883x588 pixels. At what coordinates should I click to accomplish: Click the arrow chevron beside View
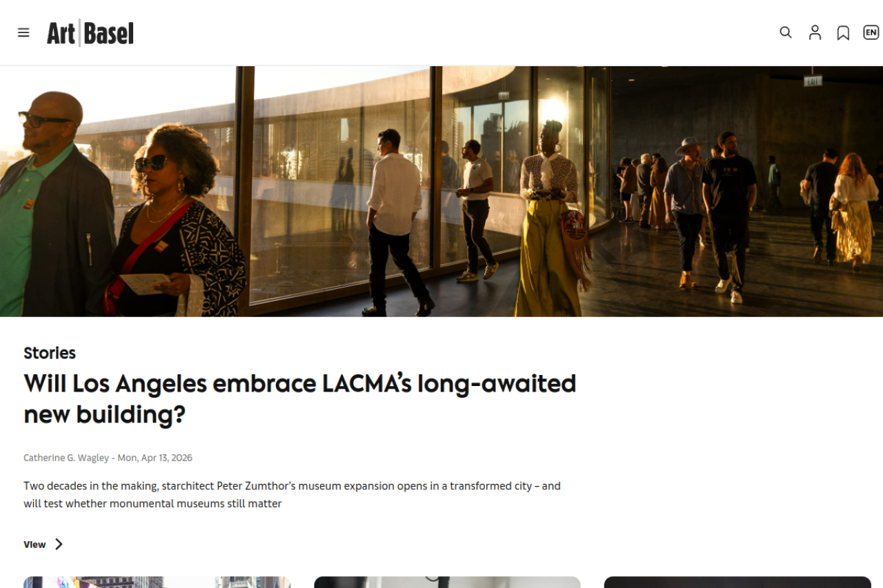click(59, 544)
